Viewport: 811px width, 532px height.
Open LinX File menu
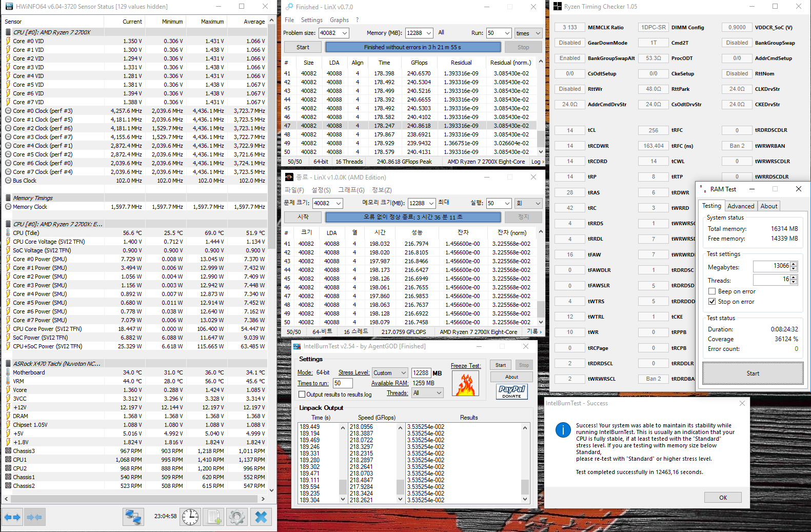coord(289,20)
